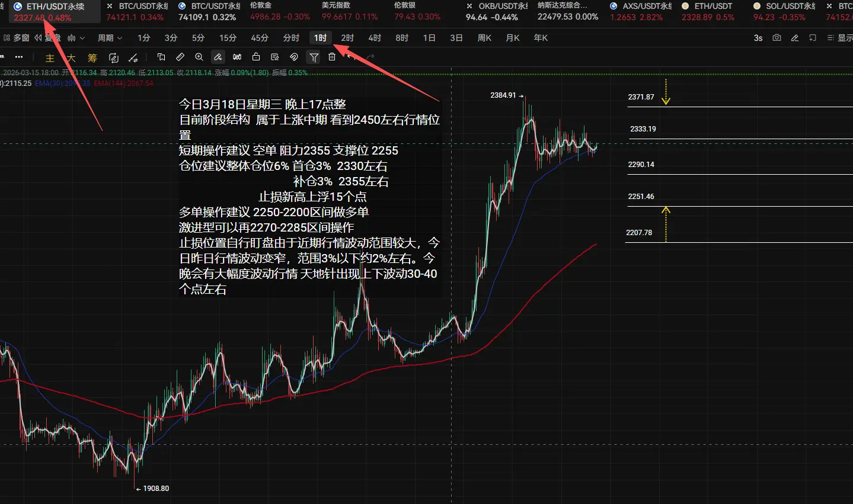This screenshot has width=853, height=504.
Task: Open the 伦敦金 London gold ticker
Action: (280, 12)
